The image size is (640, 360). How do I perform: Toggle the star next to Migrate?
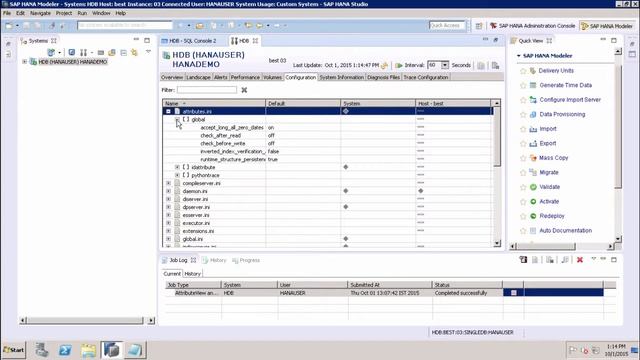523,173
